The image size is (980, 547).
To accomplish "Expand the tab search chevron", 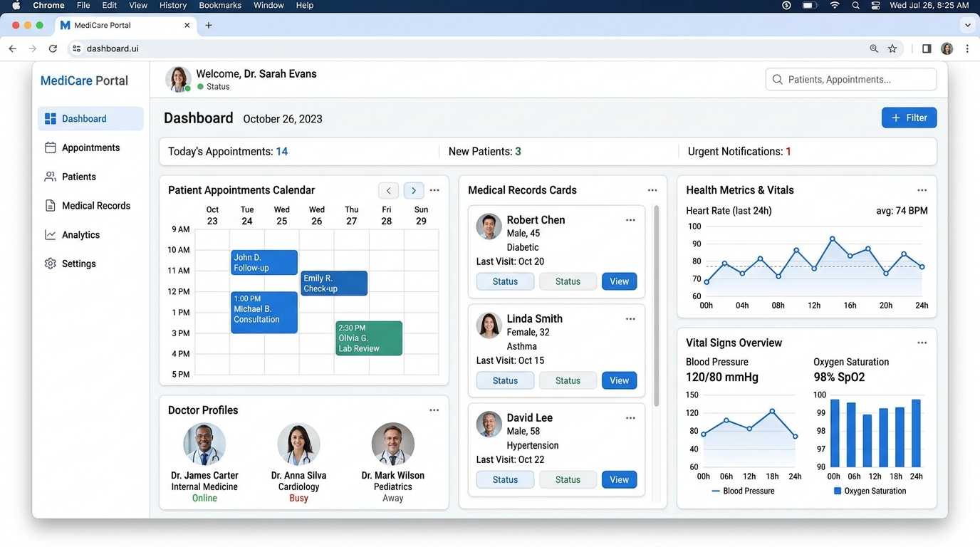I will click(x=967, y=25).
